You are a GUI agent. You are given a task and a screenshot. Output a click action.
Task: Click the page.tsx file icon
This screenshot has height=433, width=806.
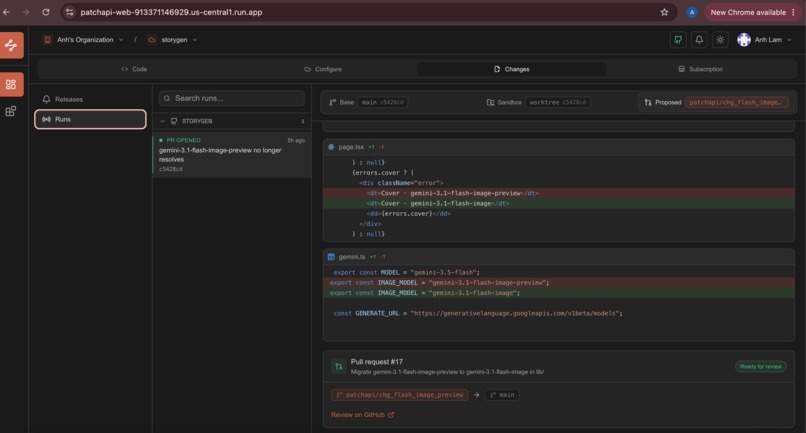[331, 147]
